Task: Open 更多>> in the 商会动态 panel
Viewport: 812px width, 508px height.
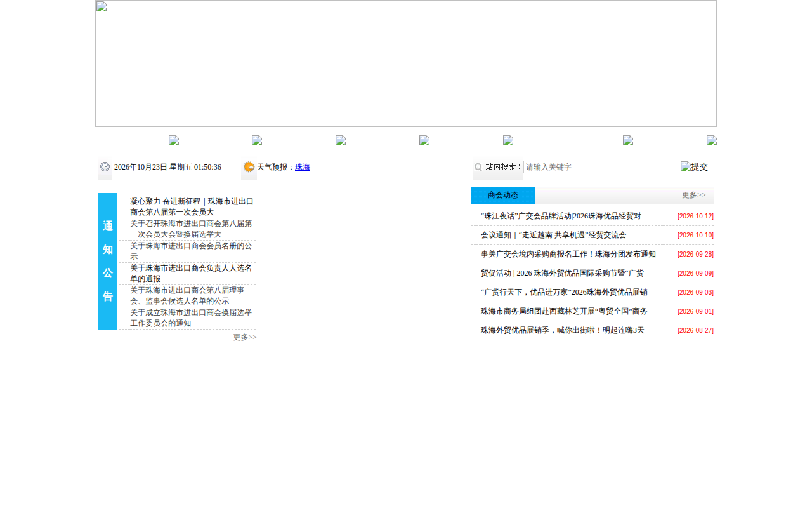Action: pyautogui.click(x=693, y=195)
